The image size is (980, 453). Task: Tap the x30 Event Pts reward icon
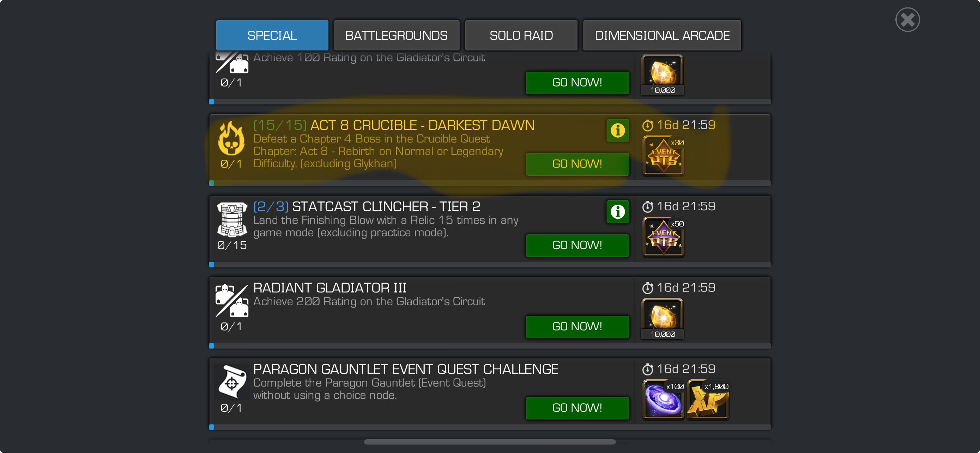(x=663, y=156)
